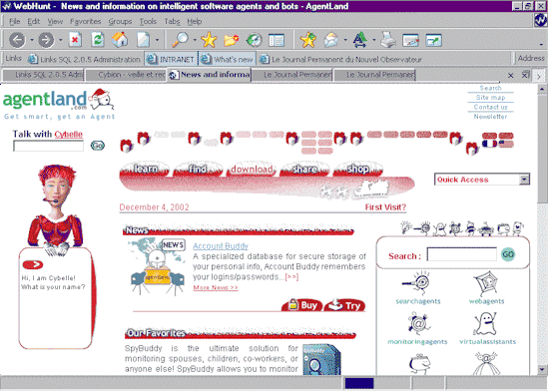Click the Talk with Cybelle input field

(48, 146)
